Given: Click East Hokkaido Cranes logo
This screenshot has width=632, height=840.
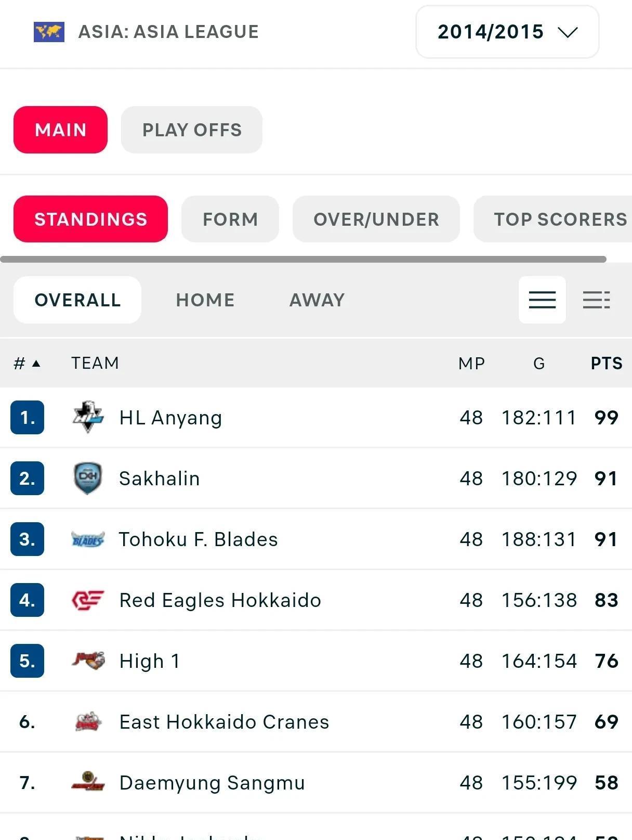Looking at the screenshot, I should (88, 722).
